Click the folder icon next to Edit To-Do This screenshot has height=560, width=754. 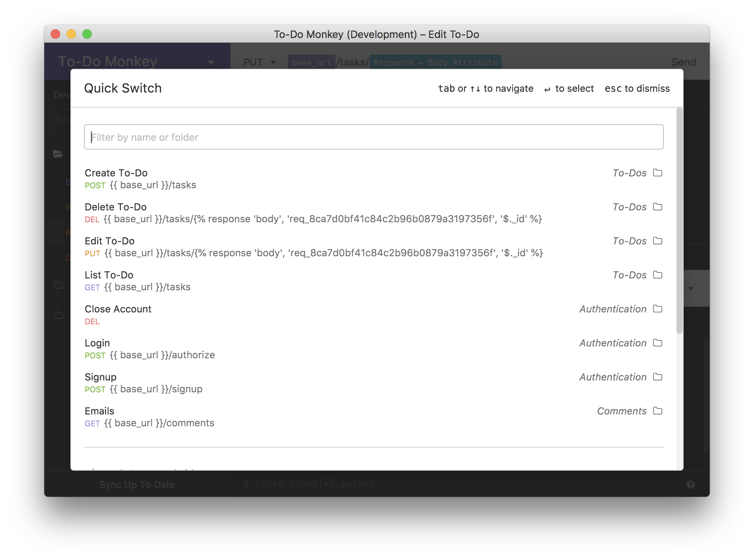pos(657,241)
